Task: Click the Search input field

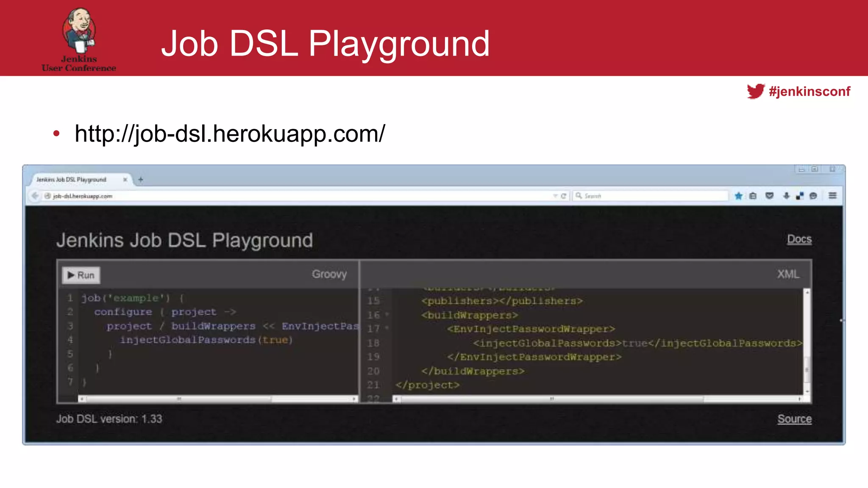Action: (650, 196)
